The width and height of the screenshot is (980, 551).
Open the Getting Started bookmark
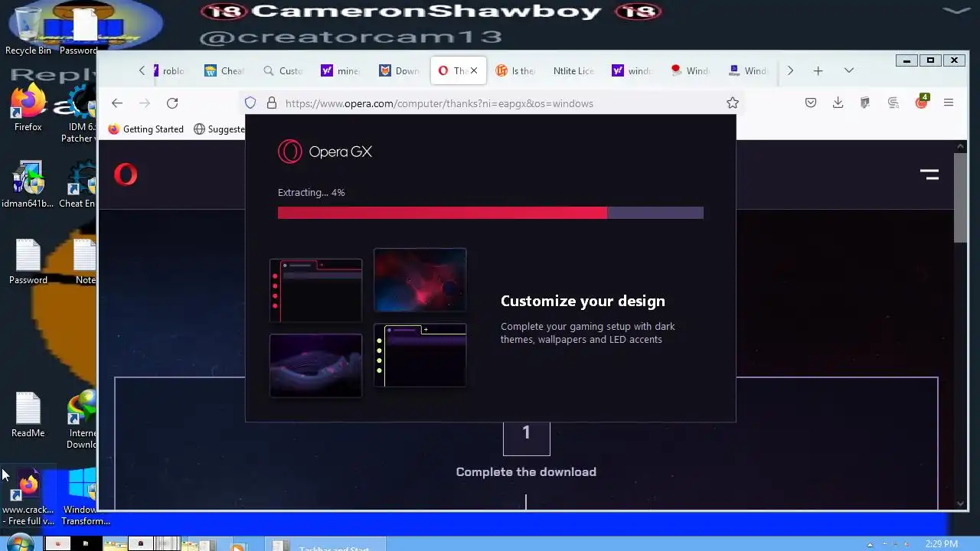click(x=145, y=129)
